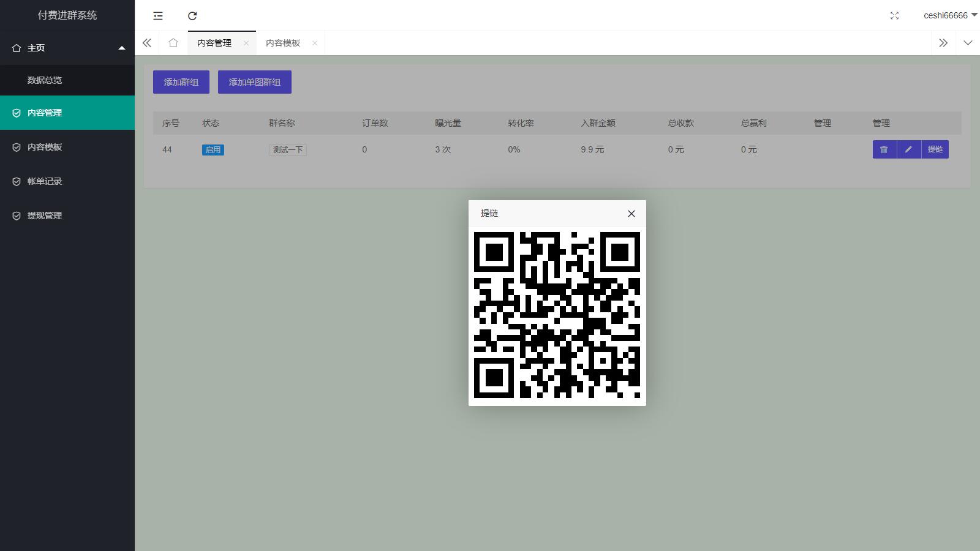Open 提现管理 in the sidebar

tap(67, 216)
